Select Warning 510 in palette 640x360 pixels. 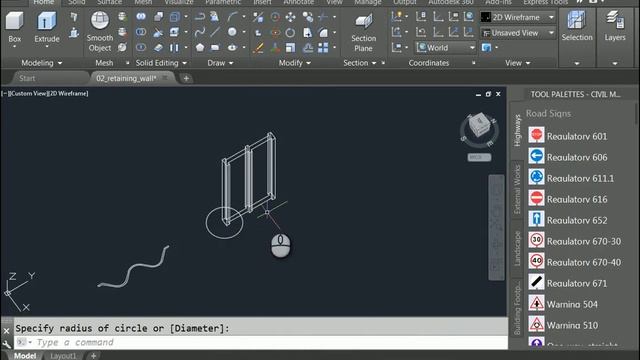coord(563,325)
